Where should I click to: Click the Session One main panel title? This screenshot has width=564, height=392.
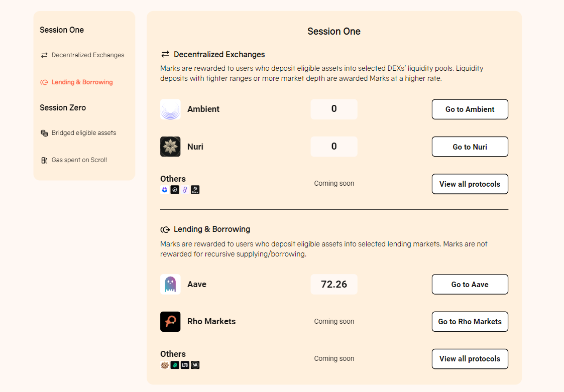point(334,31)
